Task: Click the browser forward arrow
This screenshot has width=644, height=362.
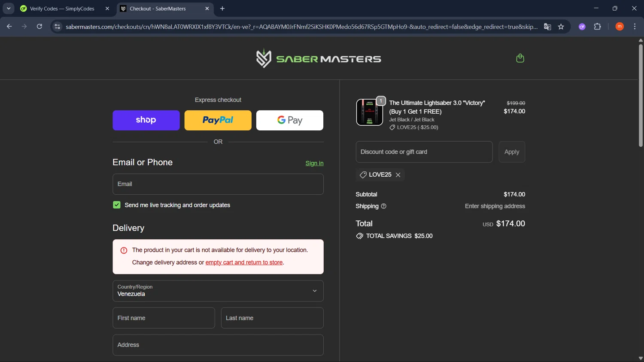Action: click(x=24, y=27)
